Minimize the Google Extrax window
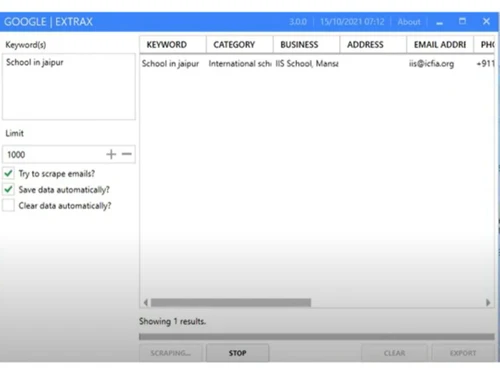 (440, 22)
